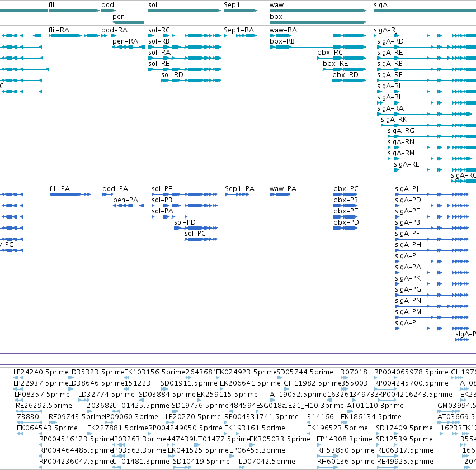The height and width of the screenshot is (470, 476).
Task: Select the slgA-RD transcript label
Action: [390, 41]
